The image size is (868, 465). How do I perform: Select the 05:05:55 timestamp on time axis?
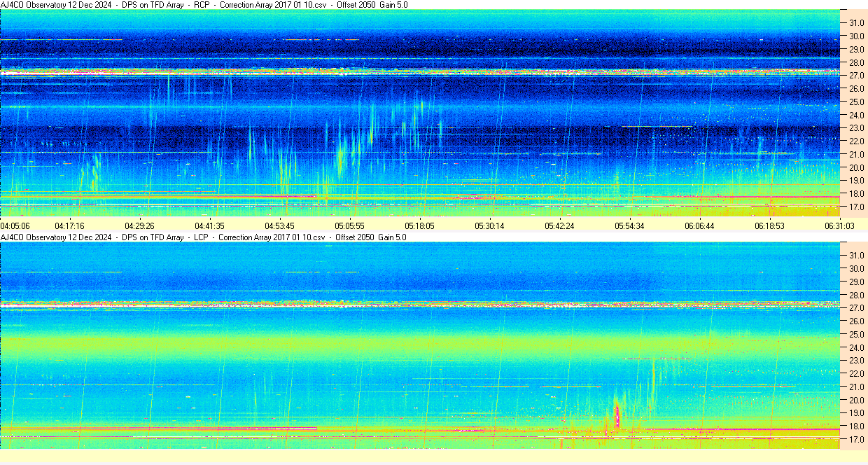349,226
